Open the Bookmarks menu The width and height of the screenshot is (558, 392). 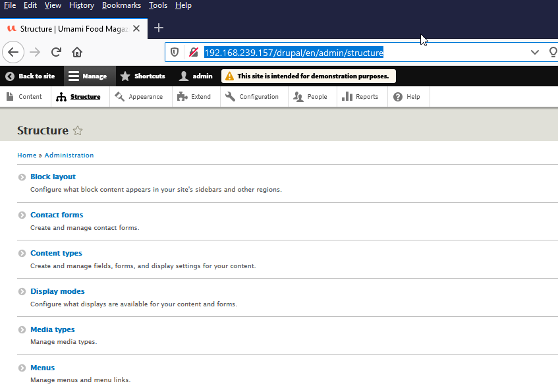point(121,5)
